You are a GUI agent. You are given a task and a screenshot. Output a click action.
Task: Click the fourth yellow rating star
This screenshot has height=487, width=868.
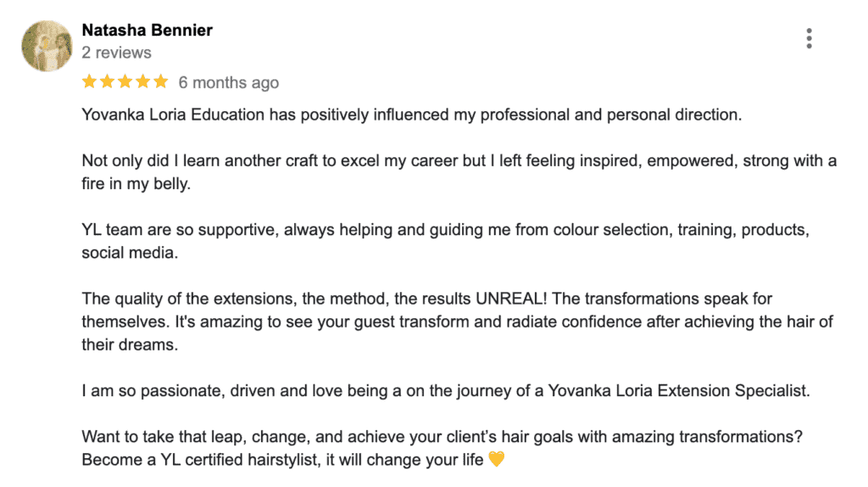[x=142, y=82]
